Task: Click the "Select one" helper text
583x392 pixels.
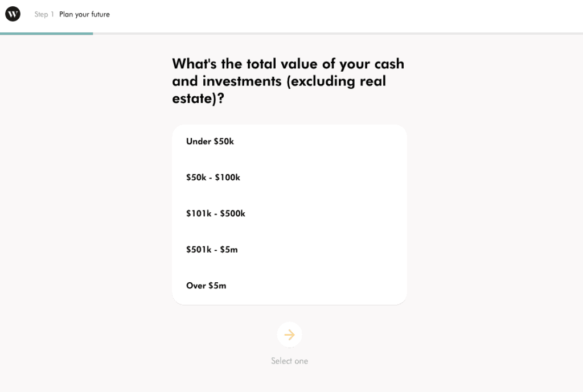Action: 290,361
